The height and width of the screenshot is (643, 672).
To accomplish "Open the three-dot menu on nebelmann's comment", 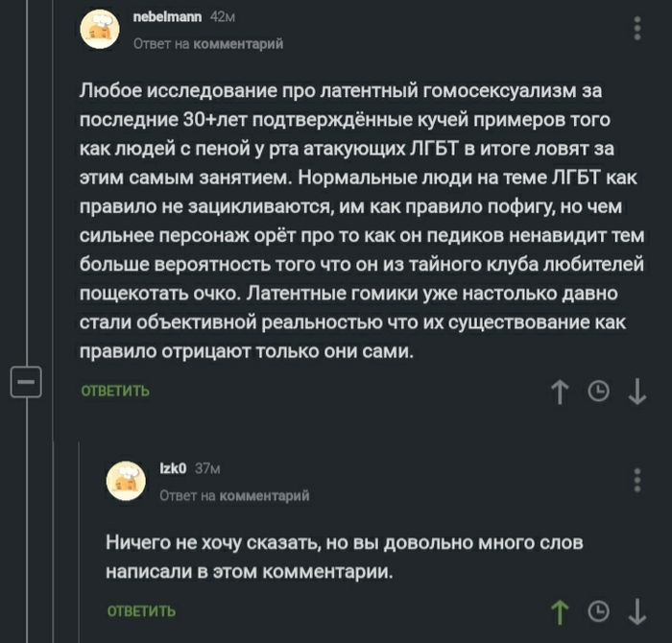I will 638,27.
